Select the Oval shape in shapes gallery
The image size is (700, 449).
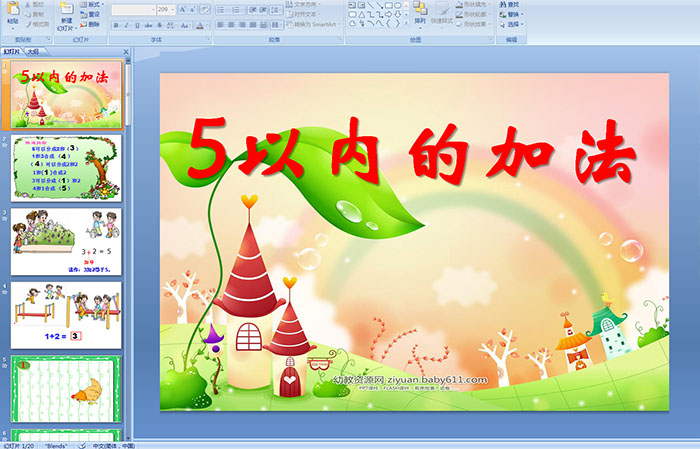click(x=397, y=6)
